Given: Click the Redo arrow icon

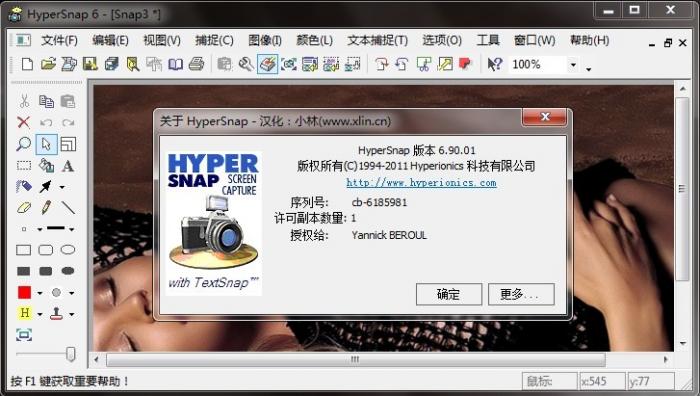Looking at the screenshot, I should pos(68,122).
